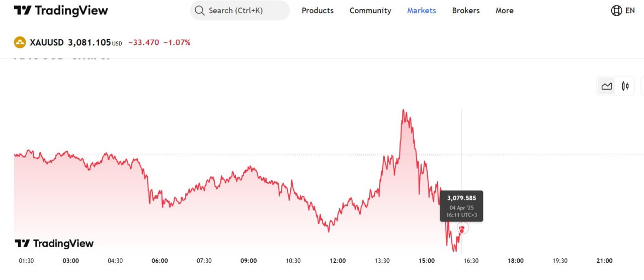Screen dimensions: 644x280
Task: Click the 12:00 label on the time axis
Action: click(x=338, y=261)
